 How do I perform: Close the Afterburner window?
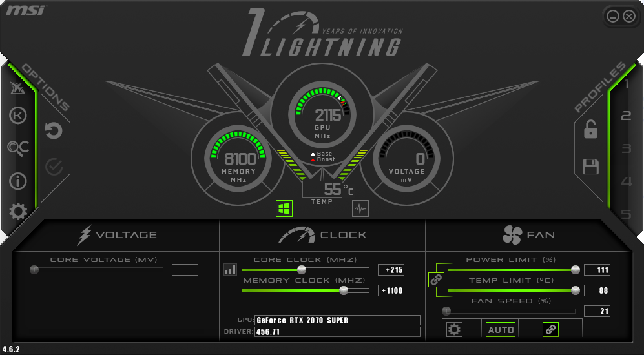tap(629, 16)
